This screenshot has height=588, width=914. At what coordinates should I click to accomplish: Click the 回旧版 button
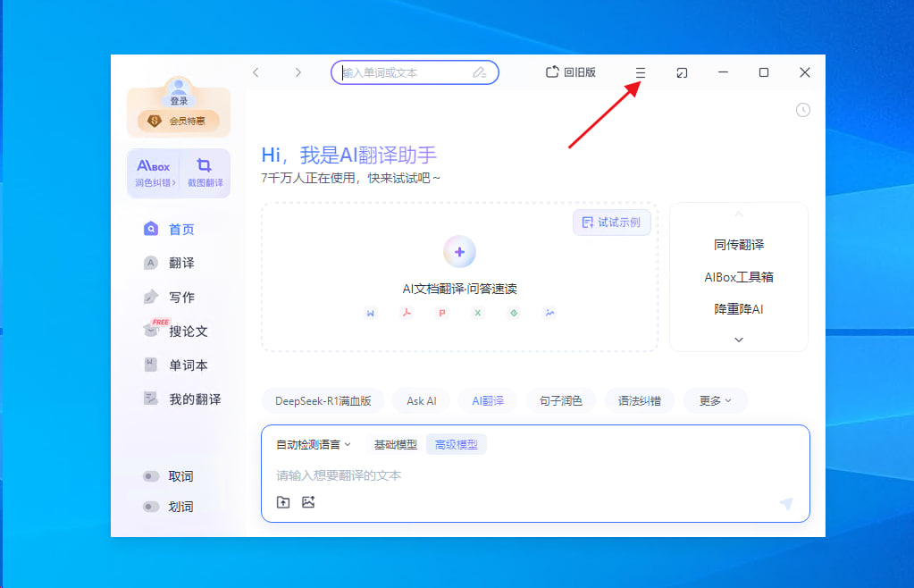point(571,72)
